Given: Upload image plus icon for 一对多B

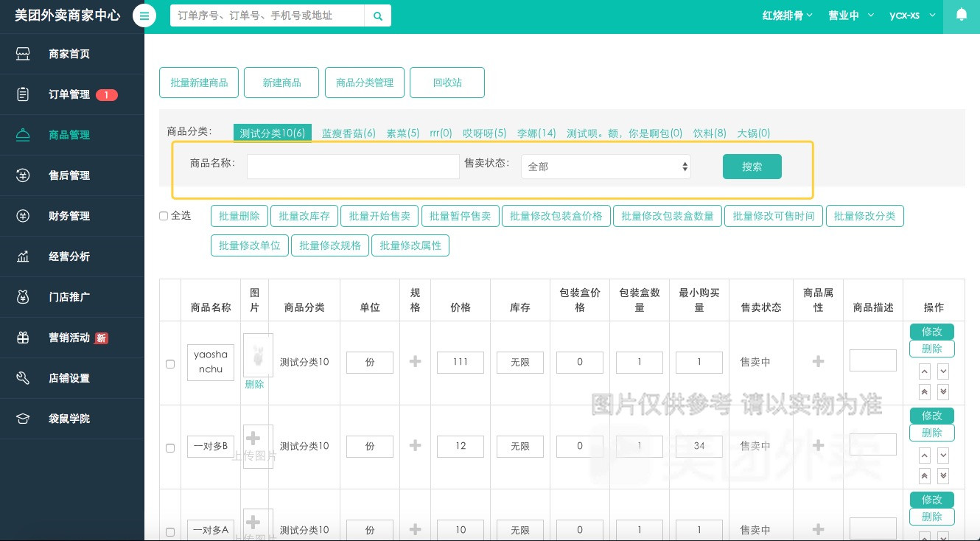Looking at the screenshot, I should pyautogui.click(x=253, y=438).
